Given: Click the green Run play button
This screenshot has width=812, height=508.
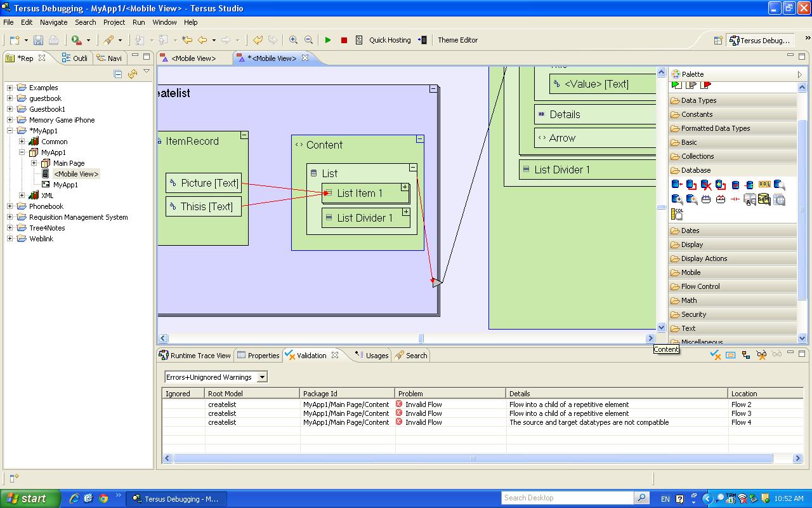Looking at the screenshot, I should pos(328,40).
